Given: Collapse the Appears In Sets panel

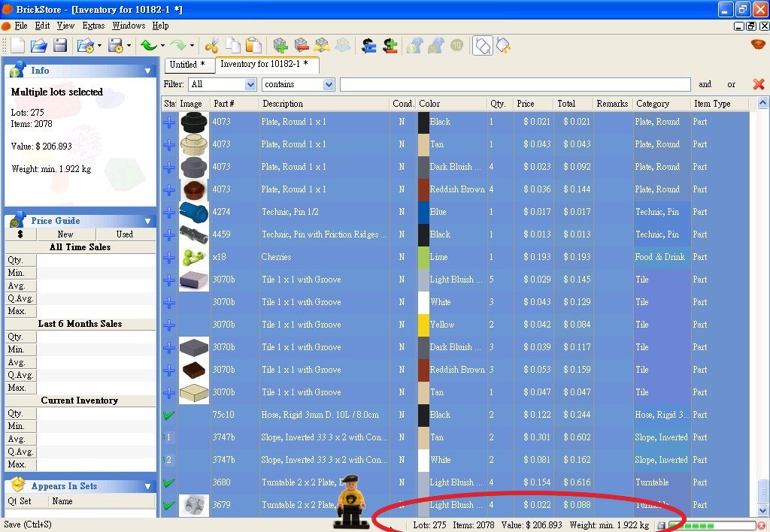Looking at the screenshot, I should tap(148, 487).
